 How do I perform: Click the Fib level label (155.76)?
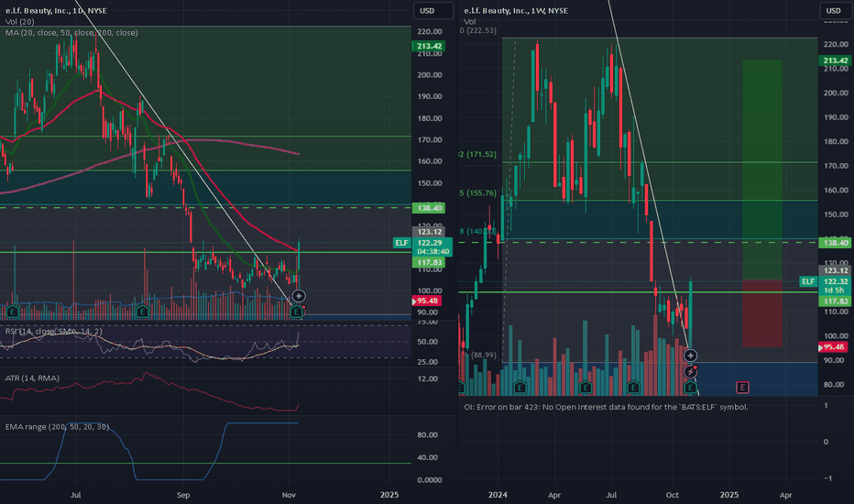click(x=478, y=192)
